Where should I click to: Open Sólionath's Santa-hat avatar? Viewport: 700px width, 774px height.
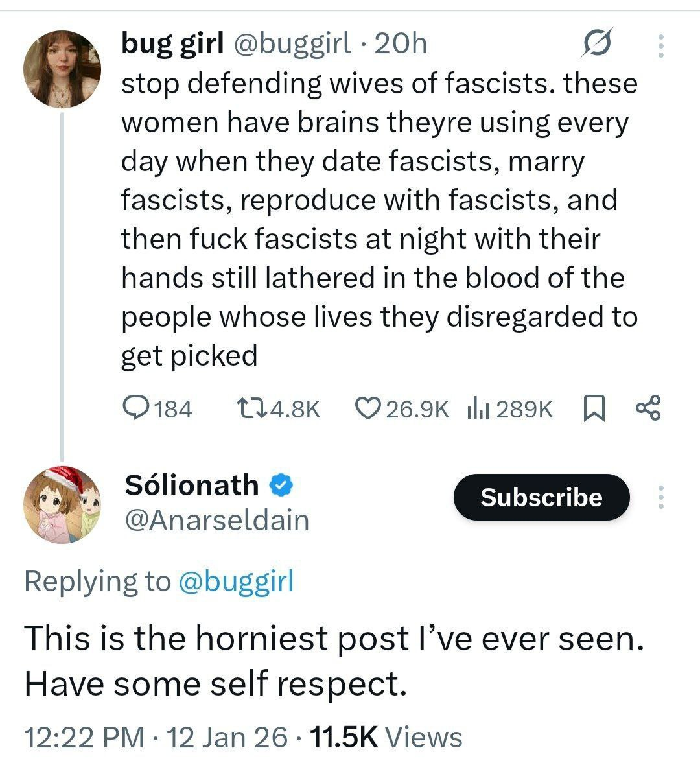point(62,504)
